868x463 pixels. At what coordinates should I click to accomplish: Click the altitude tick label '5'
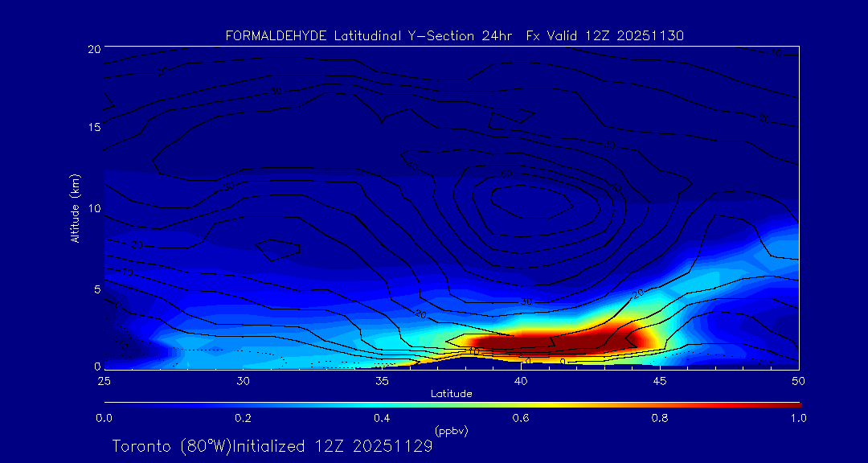(97, 289)
